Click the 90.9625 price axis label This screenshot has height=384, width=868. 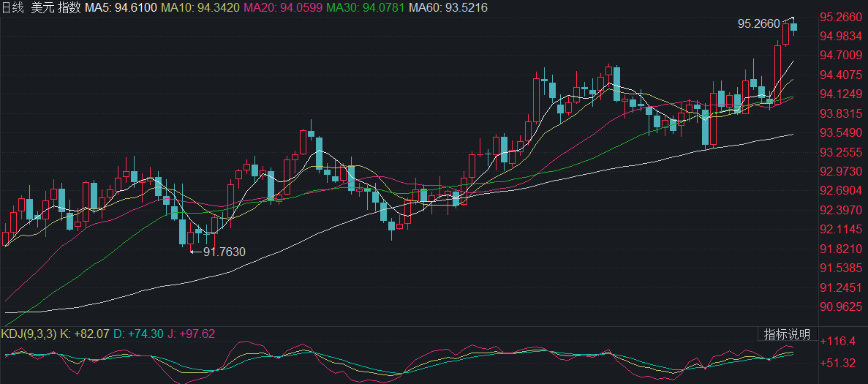[x=841, y=306]
